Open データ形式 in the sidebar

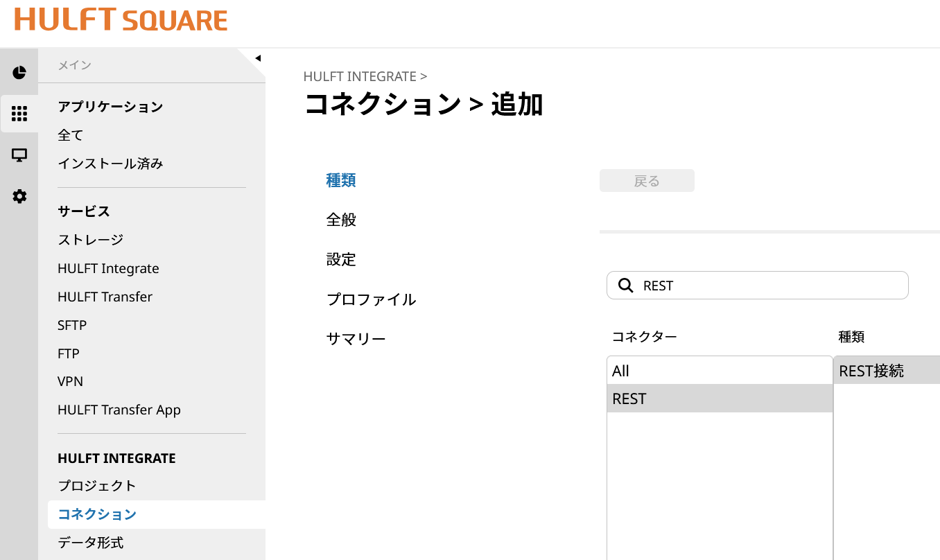(x=90, y=543)
